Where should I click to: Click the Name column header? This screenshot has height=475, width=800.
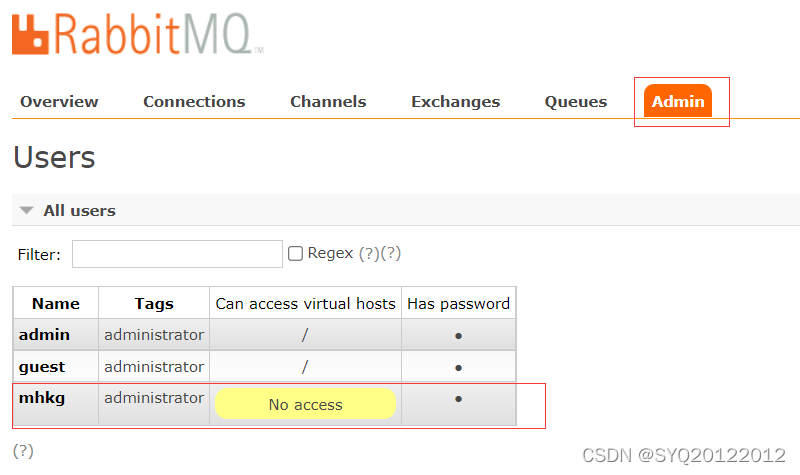tap(55, 303)
